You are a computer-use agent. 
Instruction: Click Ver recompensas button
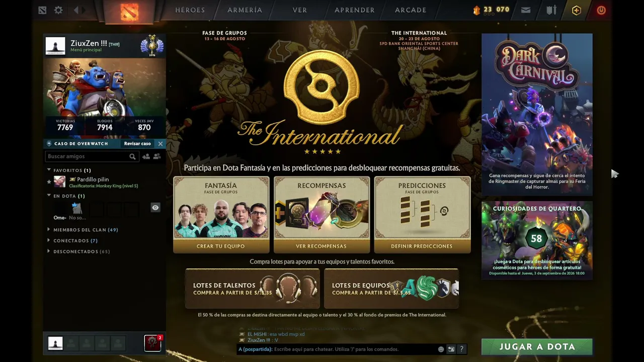click(321, 246)
